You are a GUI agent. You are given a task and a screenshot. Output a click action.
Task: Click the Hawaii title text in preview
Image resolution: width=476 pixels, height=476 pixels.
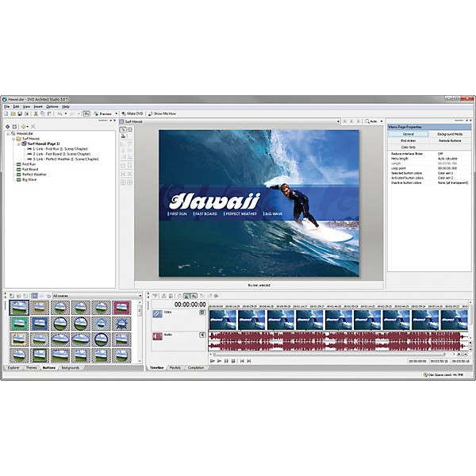[x=214, y=202]
